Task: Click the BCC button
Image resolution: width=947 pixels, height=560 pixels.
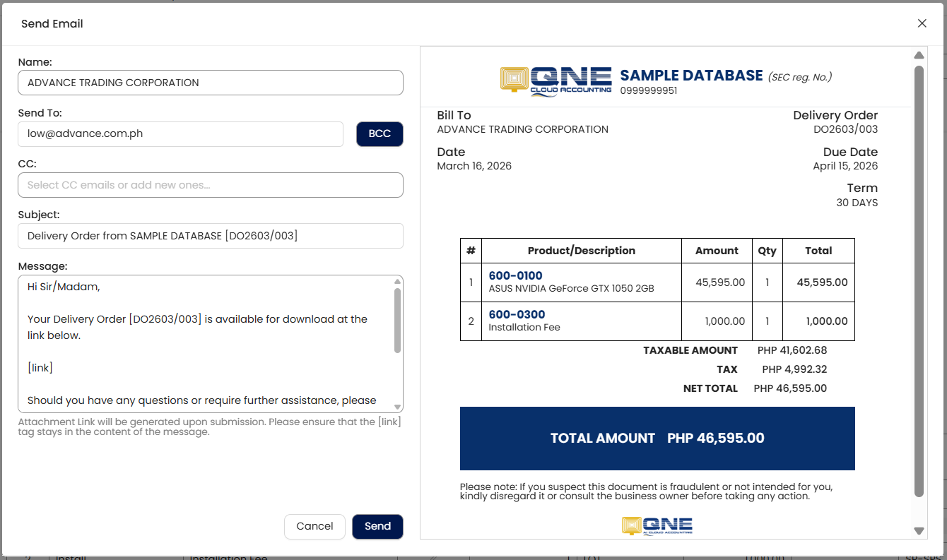Action: coord(380,133)
